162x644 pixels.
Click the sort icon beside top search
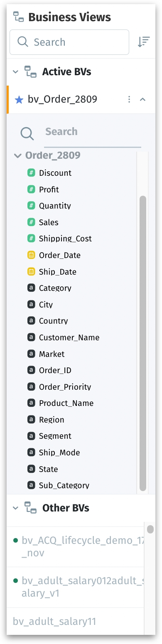pyautogui.click(x=143, y=42)
